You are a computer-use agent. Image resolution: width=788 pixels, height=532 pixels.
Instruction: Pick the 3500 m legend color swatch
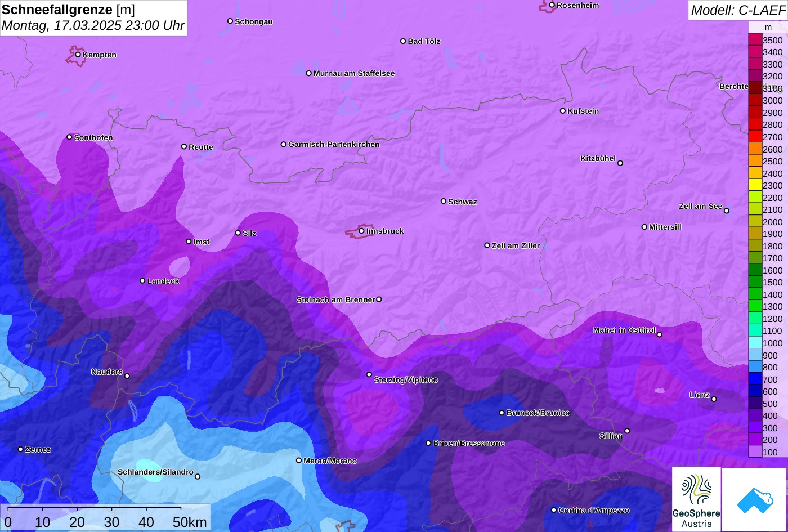(755, 39)
